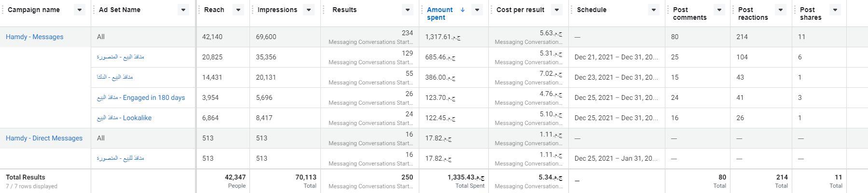The width and height of the screenshot is (868, 193).
Task: Open the Engaged in 180 days ad set
Action: [x=141, y=97]
